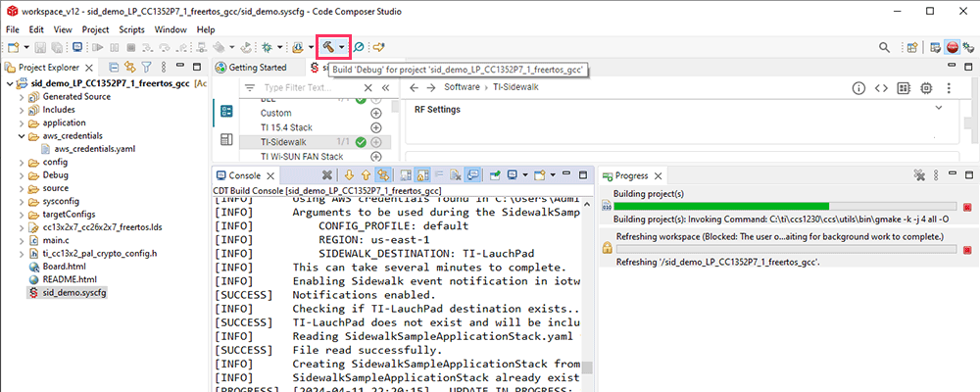
Task: Click the Filter funnel icon in Project Explorer
Action: pos(146,67)
